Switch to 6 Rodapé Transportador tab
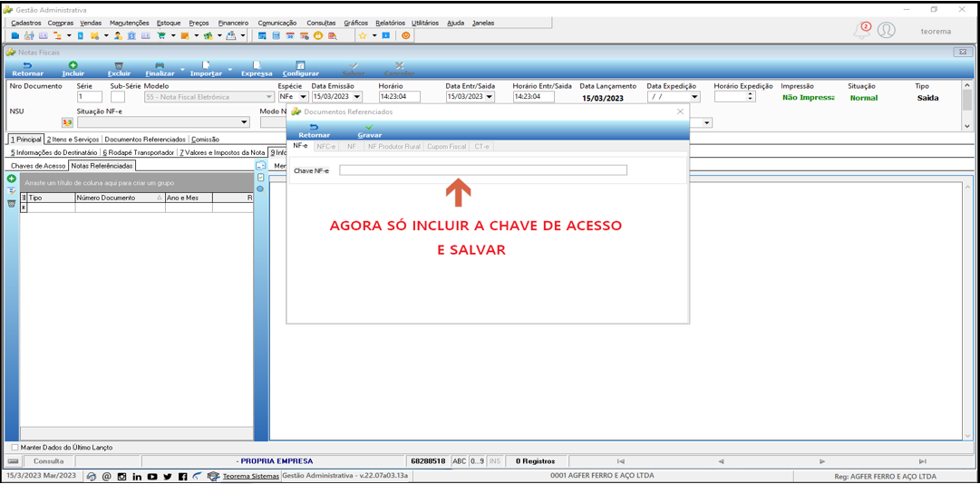This screenshot has height=484, width=980. click(x=138, y=151)
